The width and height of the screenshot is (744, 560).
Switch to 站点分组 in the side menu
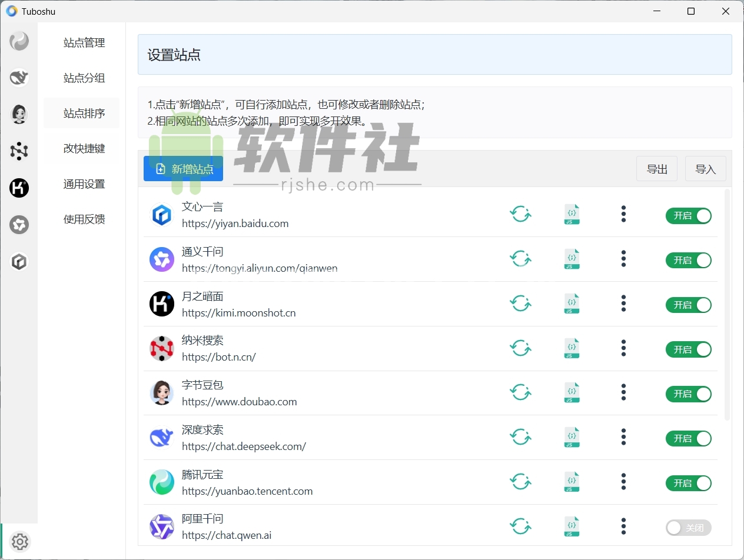(84, 78)
